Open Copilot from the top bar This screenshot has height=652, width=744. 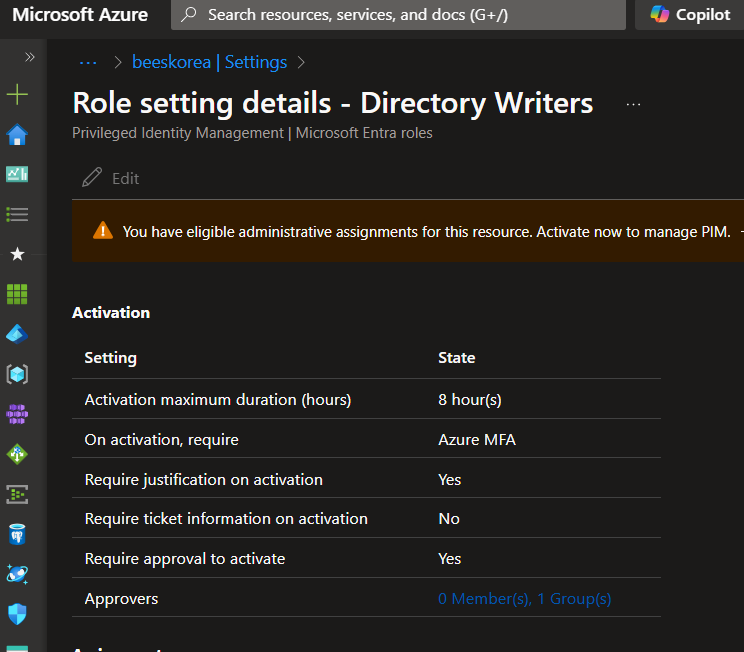(689, 15)
